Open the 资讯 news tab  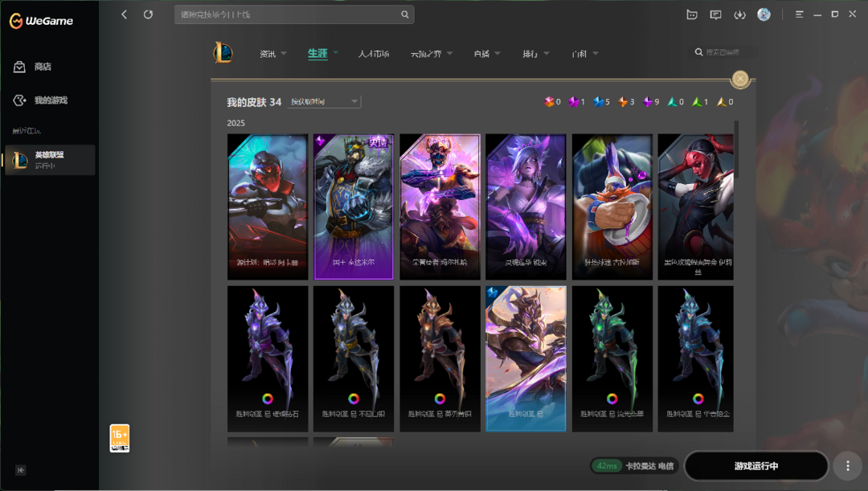268,54
